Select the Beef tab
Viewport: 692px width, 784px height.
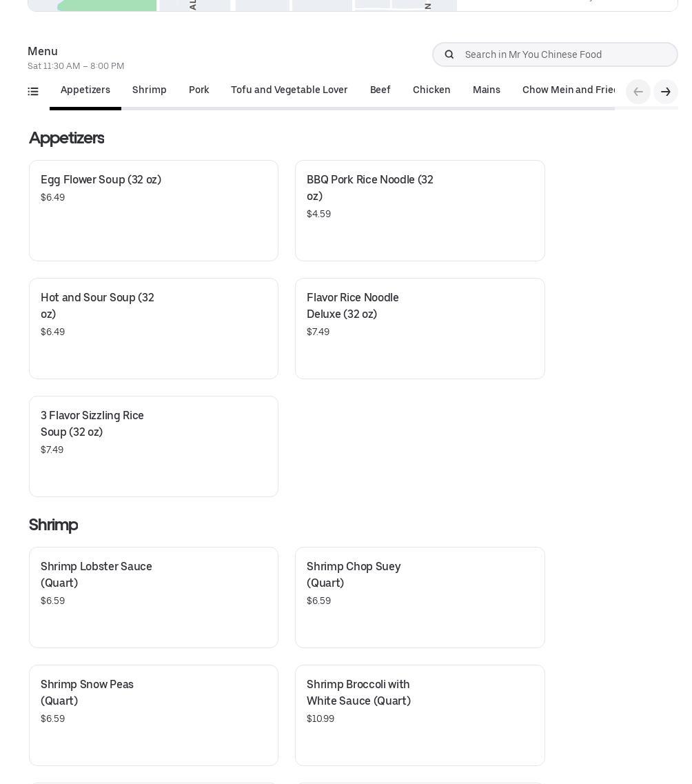pyautogui.click(x=380, y=90)
